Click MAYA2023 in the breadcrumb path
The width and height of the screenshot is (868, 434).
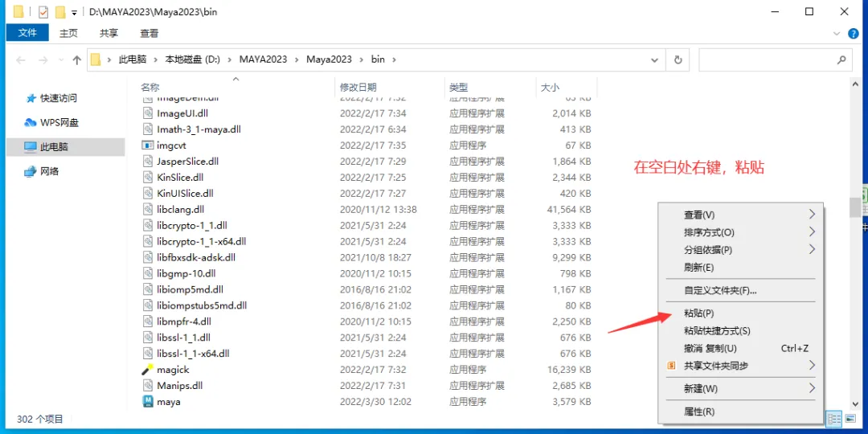(263, 59)
